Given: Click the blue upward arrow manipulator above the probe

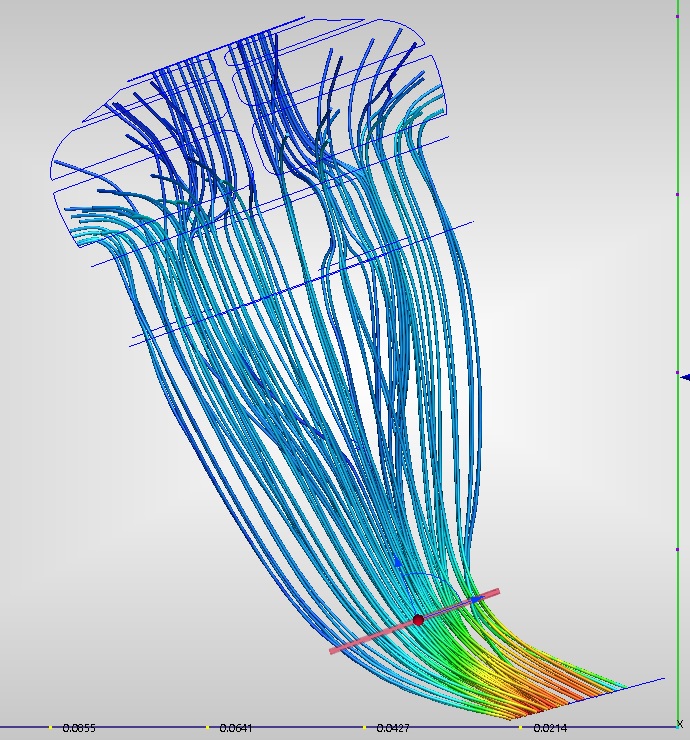Looking at the screenshot, I should (x=397, y=563).
